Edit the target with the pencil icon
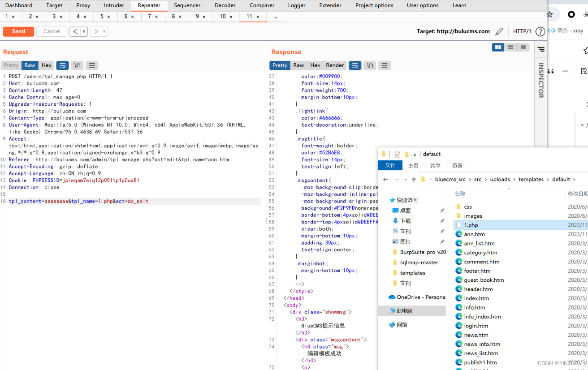Viewport: 588px width, 370px height. 499,31
